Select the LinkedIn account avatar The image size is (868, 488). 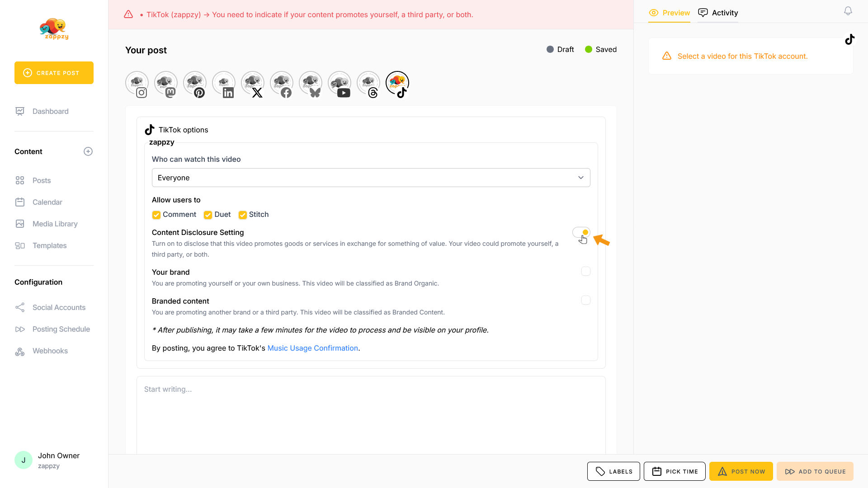(x=223, y=84)
